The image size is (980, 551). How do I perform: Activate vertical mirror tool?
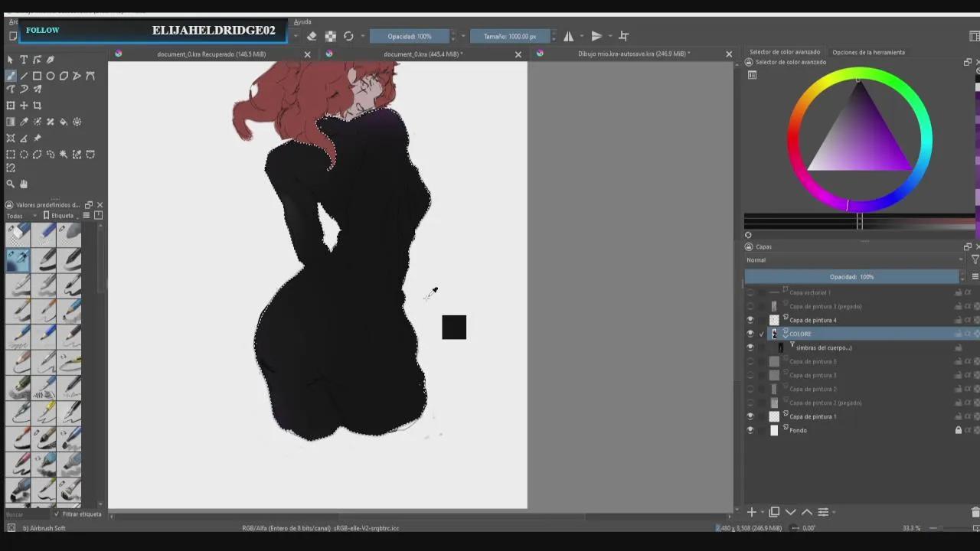tap(596, 36)
